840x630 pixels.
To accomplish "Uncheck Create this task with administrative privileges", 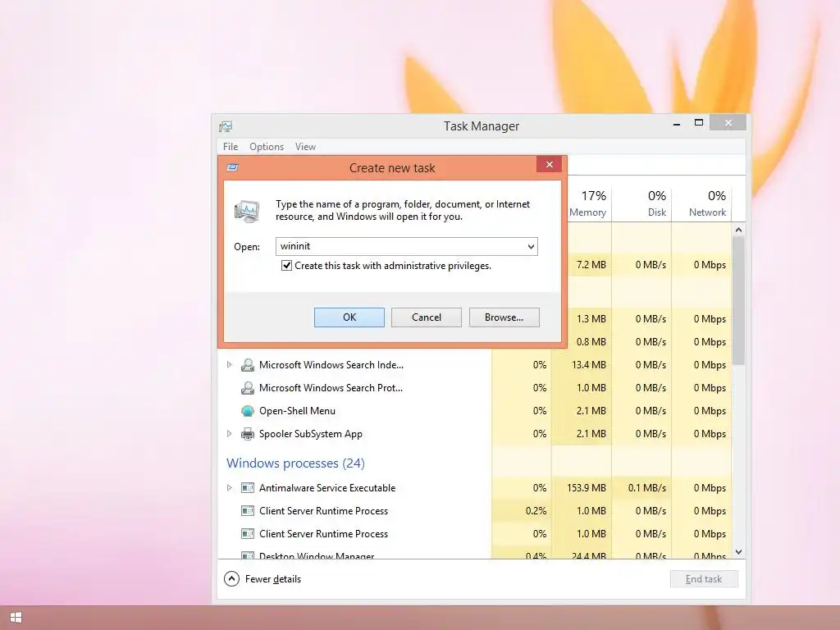I will (x=286, y=266).
